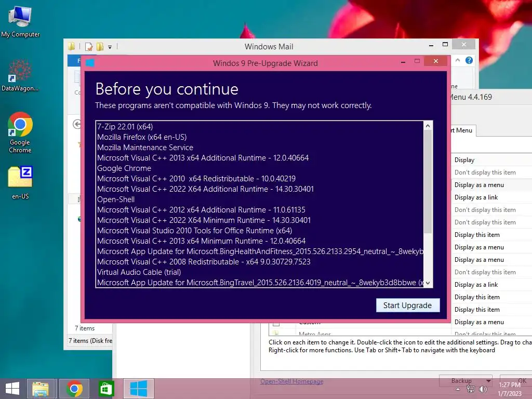Screen dimensions: 532x399
Task: Select Visual C++ 2013 x64 Additional Runtime
Action: click(260, 158)
